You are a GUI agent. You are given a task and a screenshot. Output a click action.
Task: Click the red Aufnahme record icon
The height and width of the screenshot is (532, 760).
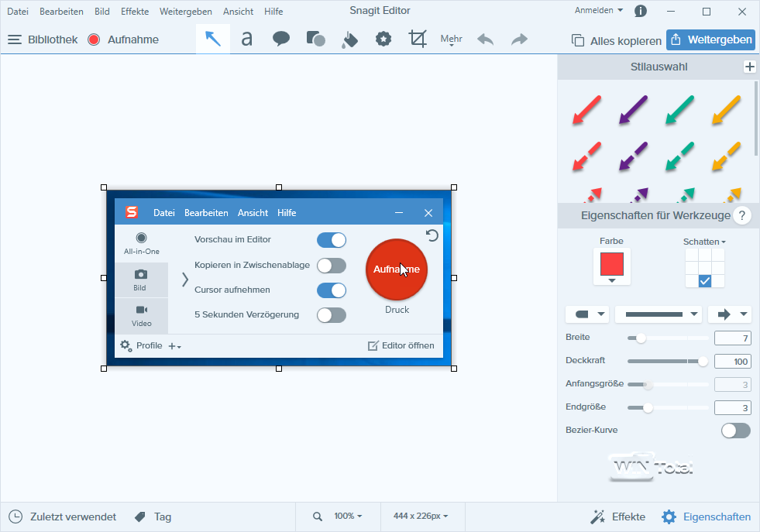pos(94,39)
